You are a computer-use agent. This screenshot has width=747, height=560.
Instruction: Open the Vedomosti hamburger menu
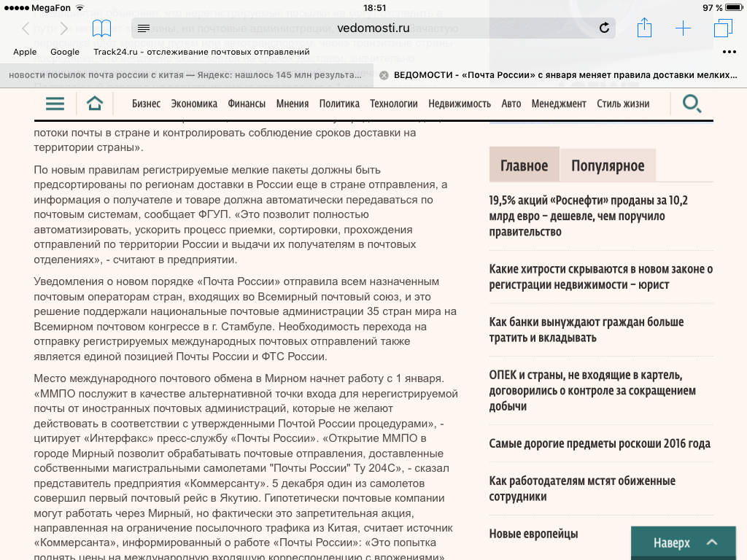coord(55,104)
